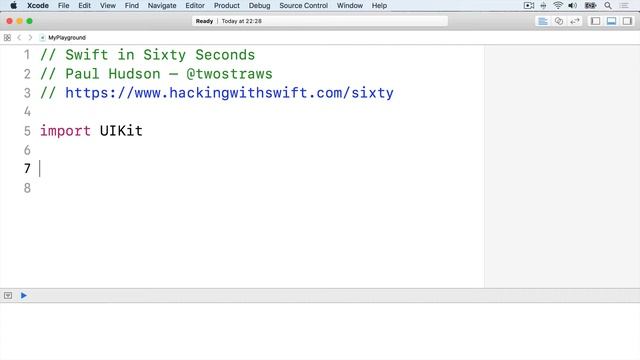Click the red close window button
640x360 pixels.
click(9, 21)
